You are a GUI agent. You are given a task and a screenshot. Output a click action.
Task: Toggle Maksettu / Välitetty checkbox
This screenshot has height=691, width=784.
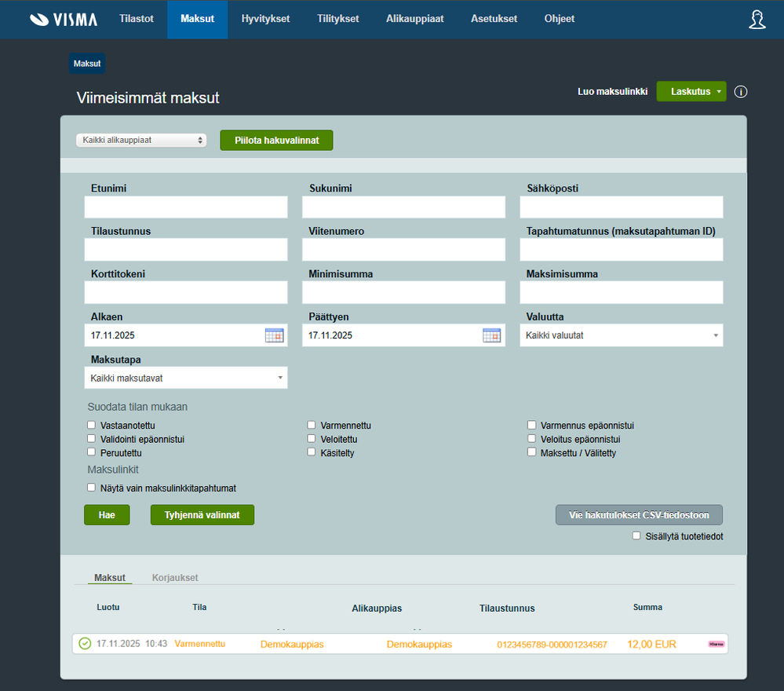531,452
